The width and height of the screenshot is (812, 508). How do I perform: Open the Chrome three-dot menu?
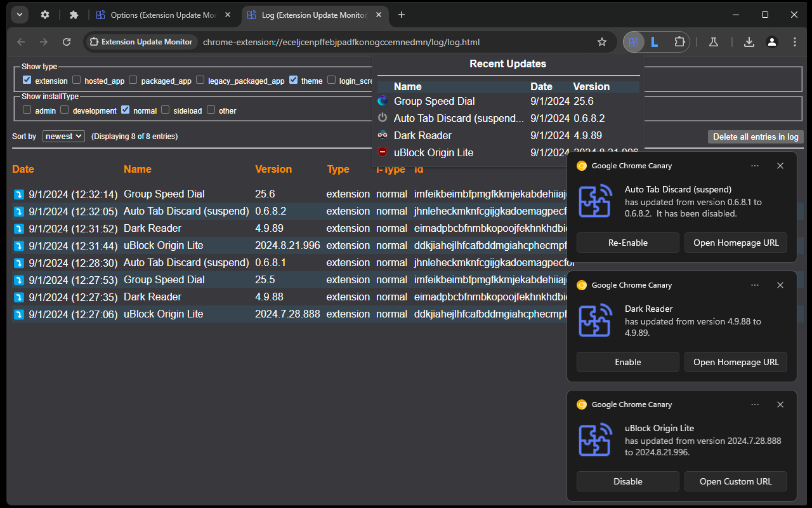click(x=795, y=42)
